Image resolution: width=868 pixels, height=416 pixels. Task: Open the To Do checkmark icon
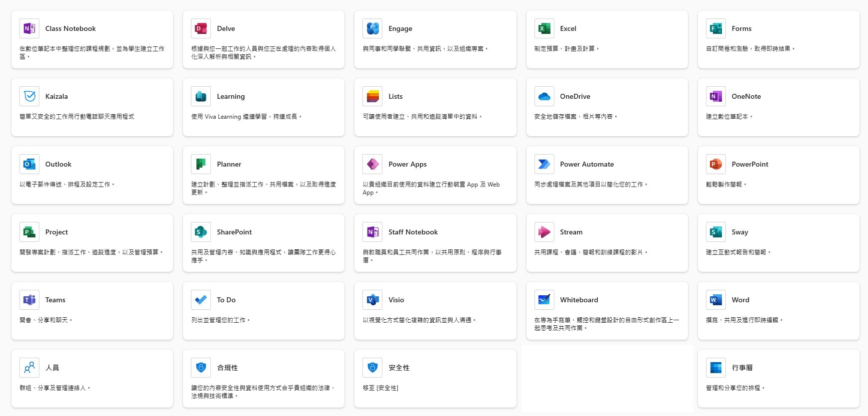coord(201,300)
